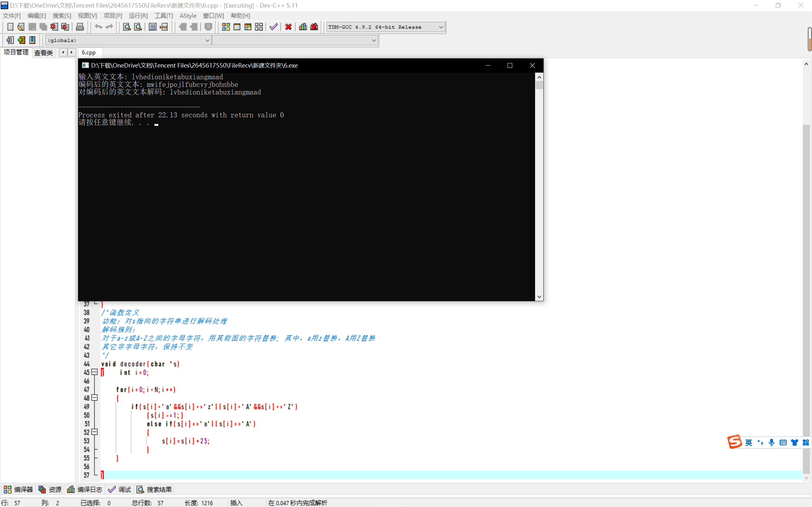The height and width of the screenshot is (507, 812).
Task: Click the profile analysis bar chart icon
Action: pyautogui.click(x=303, y=27)
